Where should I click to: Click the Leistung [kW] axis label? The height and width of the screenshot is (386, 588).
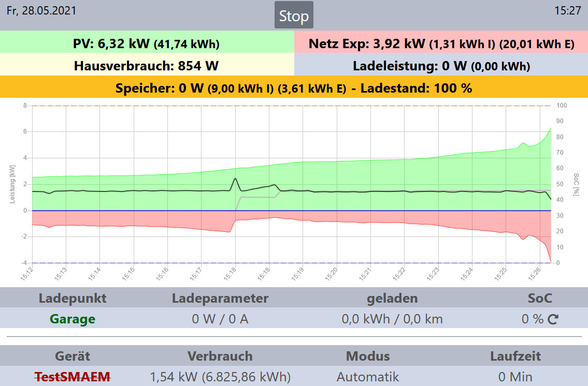pyautogui.click(x=12, y=184)
